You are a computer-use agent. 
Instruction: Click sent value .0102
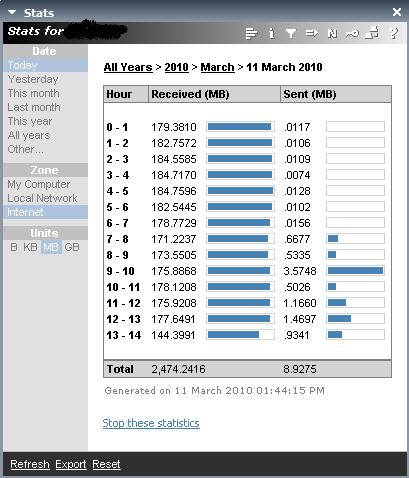(x=297, y=207)
